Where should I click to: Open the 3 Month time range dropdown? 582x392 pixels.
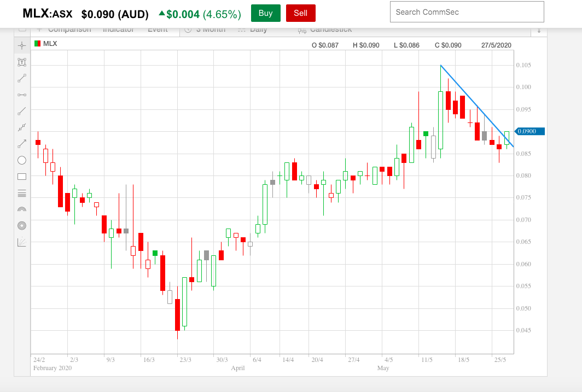[x=205, y=30]
